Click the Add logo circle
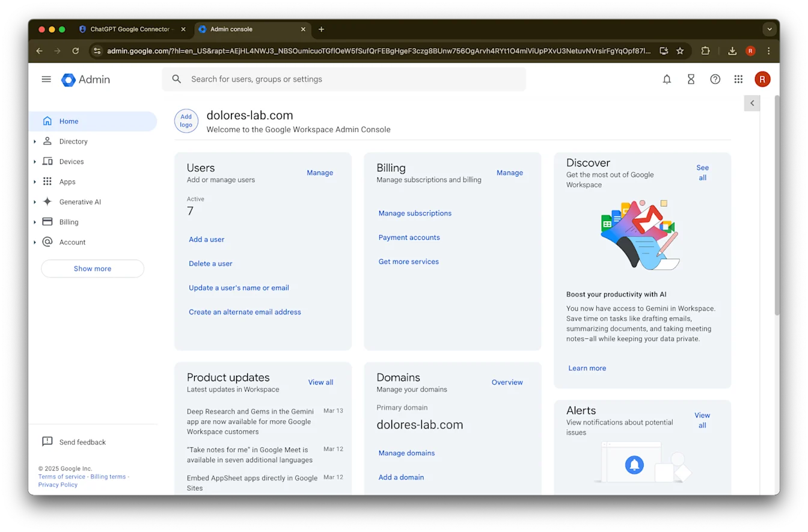This screenshot has width=808, height=532. [x=186, y=121]
